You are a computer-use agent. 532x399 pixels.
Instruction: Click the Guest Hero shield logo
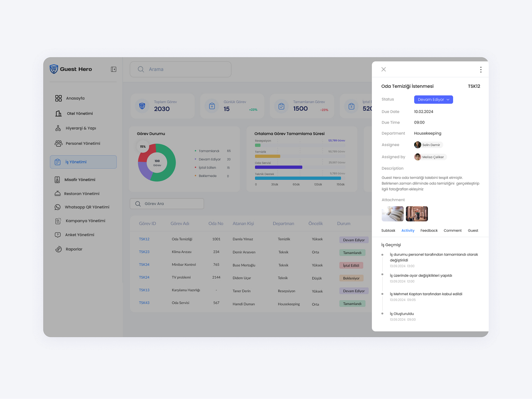click(54, 69)
